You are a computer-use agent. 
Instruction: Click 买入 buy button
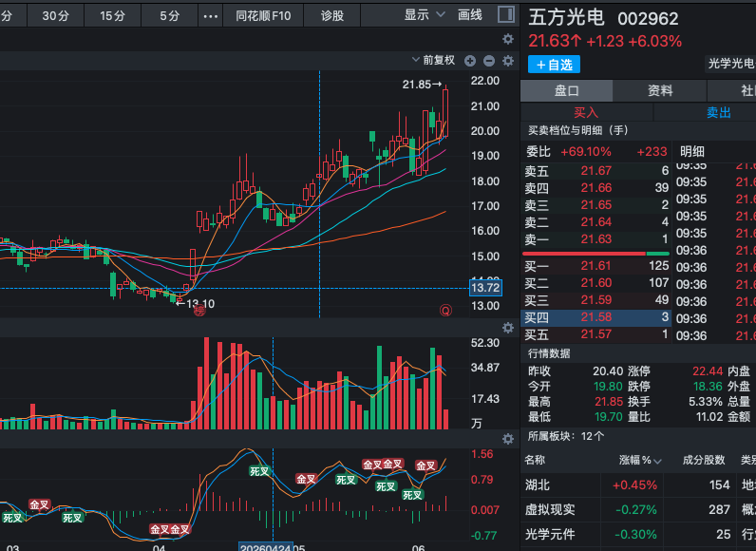pyautogui.click(x=586, y=113)
